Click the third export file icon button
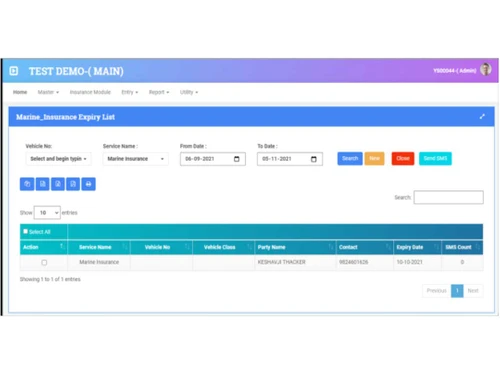Image resolution: width=500 pixels, height=375 pixels. pos(58,184)
